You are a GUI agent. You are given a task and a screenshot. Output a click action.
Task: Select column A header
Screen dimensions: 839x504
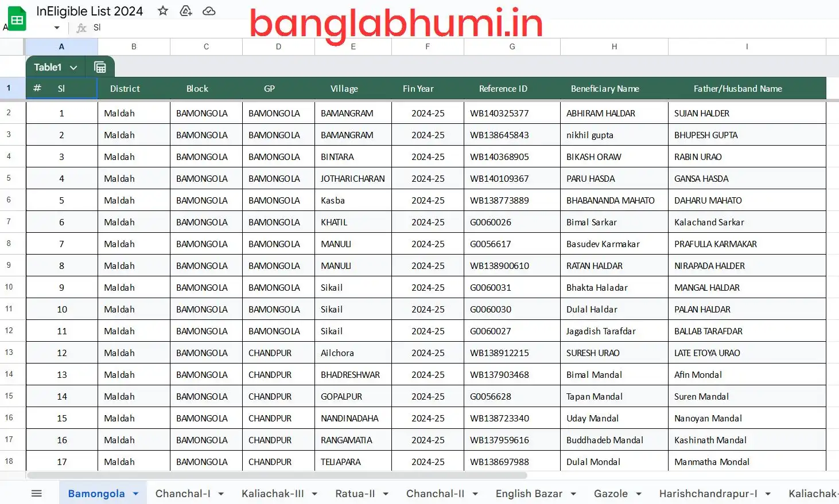click(61, 46)
